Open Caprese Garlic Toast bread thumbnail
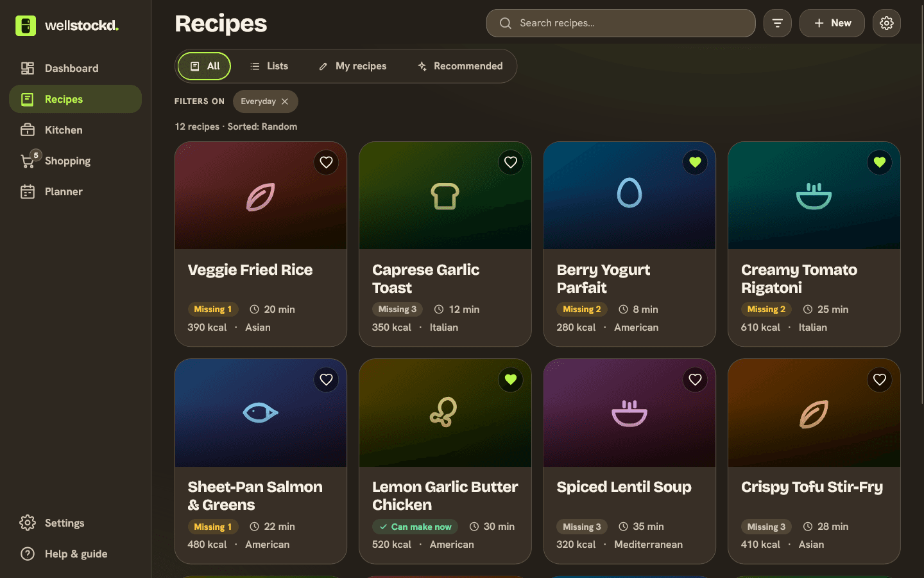 [x=445, y=196]
